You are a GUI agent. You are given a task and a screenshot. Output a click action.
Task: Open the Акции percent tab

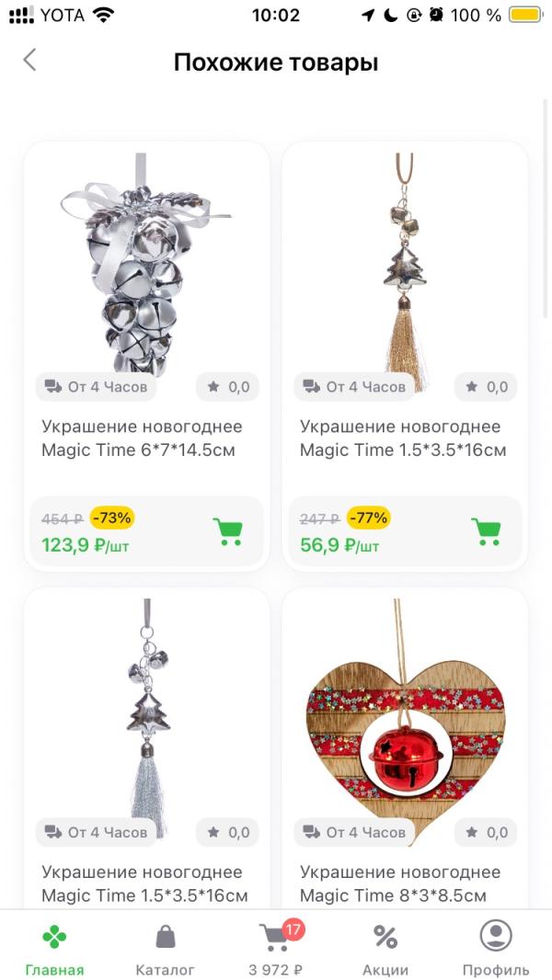point(385,947)
